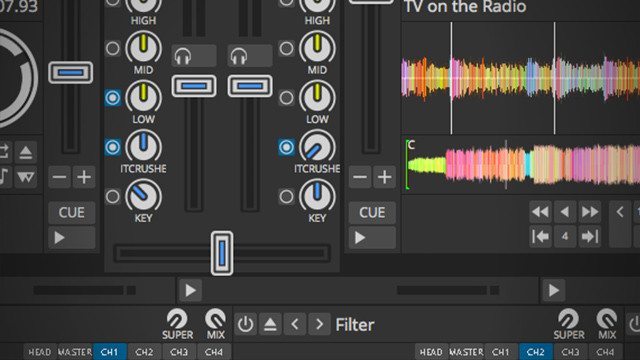Toggle right channel ITCRUSHE effect button
This screenshot has height=360, width=640.
coord(287,147)
